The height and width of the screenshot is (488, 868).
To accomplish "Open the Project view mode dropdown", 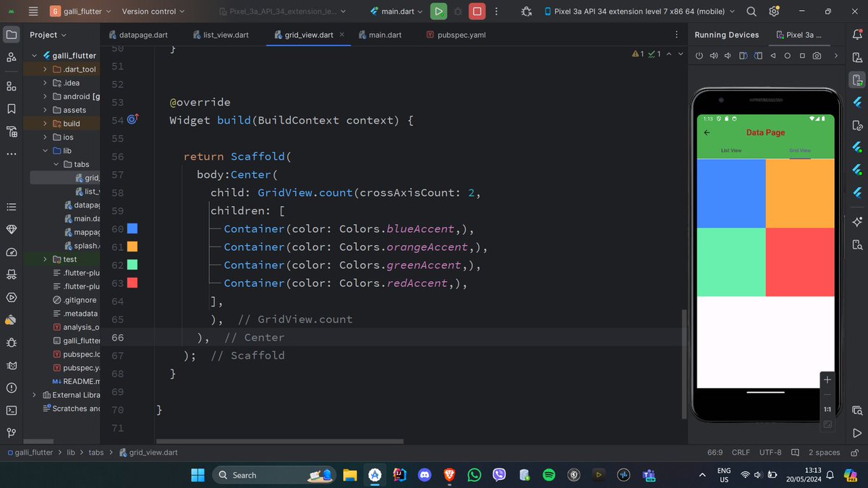I will click(x=48, y=35).
